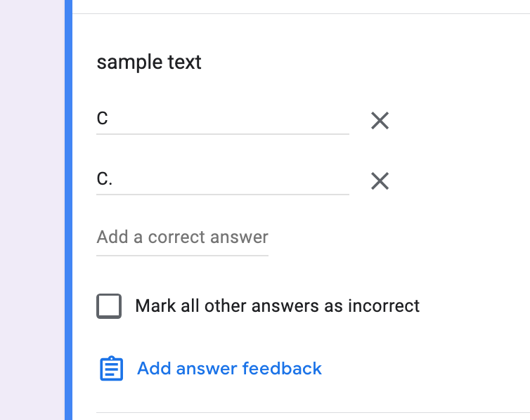Delete the "C." answer with its X icon
The width and height of the screenshot is (530, 420).
380,181
